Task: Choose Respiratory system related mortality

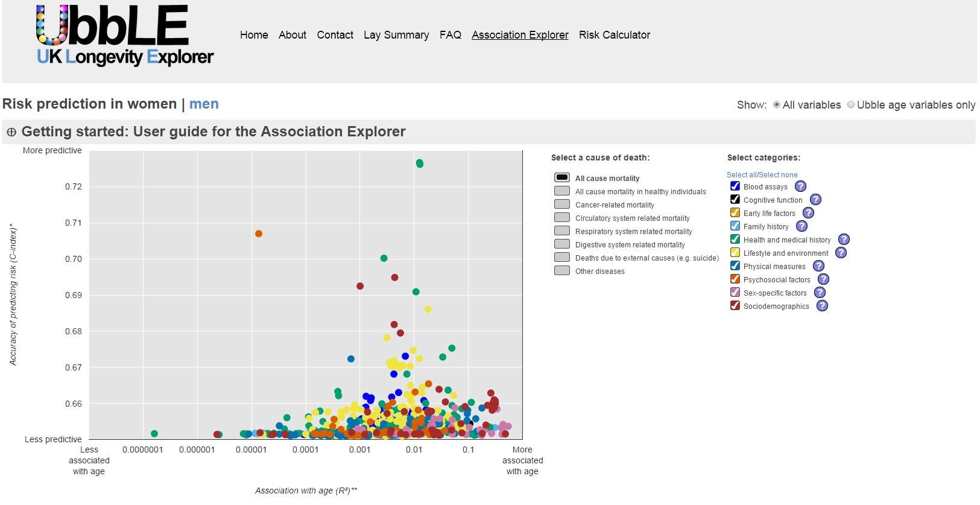Action: tap(562, 231)
